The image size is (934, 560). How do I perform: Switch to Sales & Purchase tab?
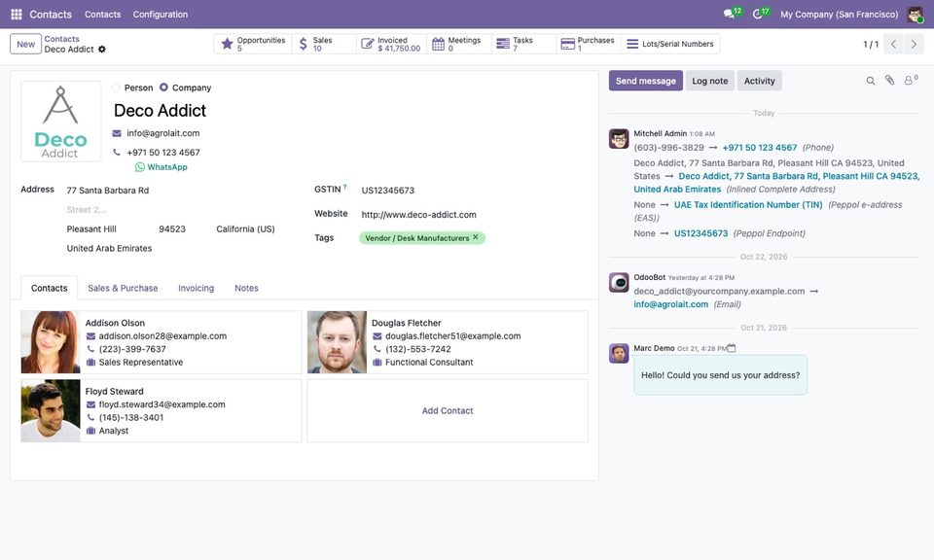123,288
